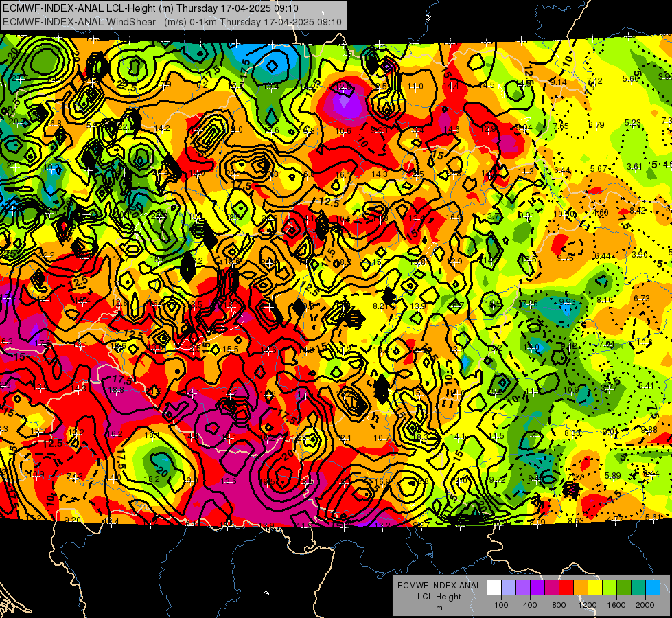Click the map value 5.89

pyautogui.click(x=613, y=475)
